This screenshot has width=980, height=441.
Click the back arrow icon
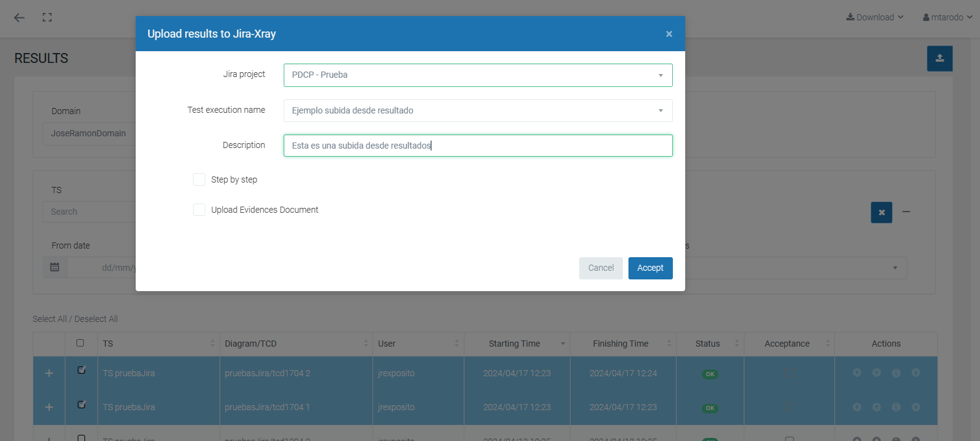coord(19,17)
